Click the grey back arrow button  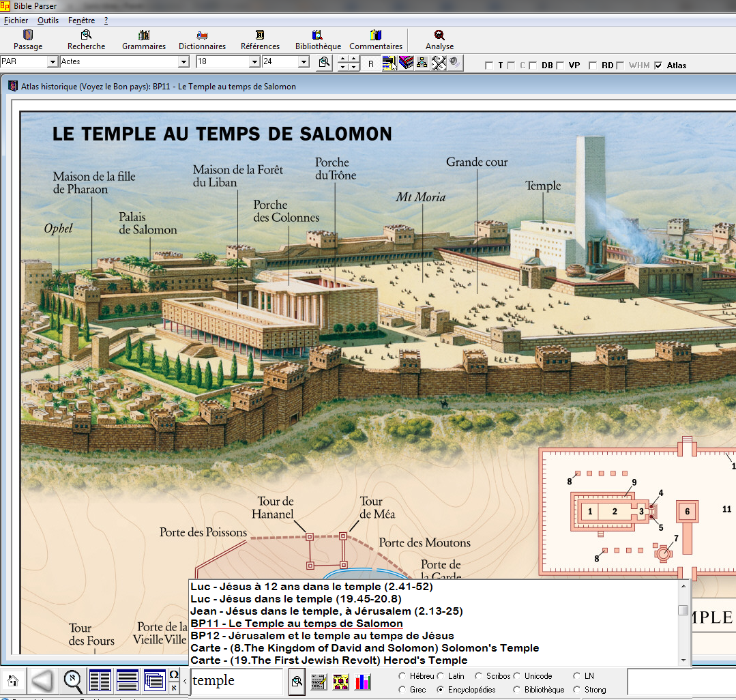coord(43,681)
